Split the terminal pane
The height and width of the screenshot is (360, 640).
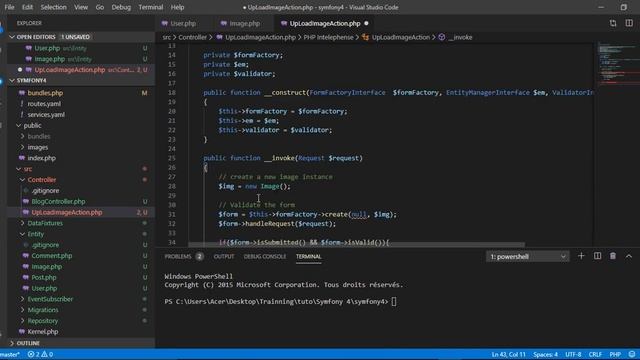[597, 256]
